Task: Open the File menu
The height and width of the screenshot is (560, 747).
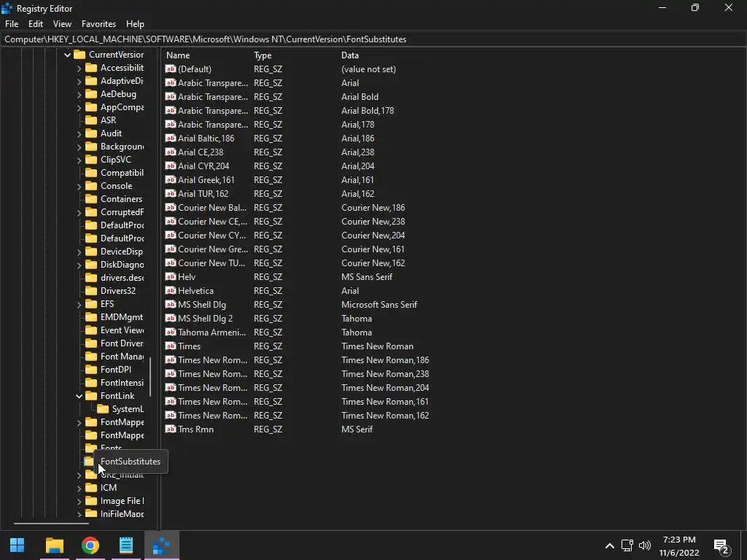Action: pyautogui.click(x=12, y=24)
